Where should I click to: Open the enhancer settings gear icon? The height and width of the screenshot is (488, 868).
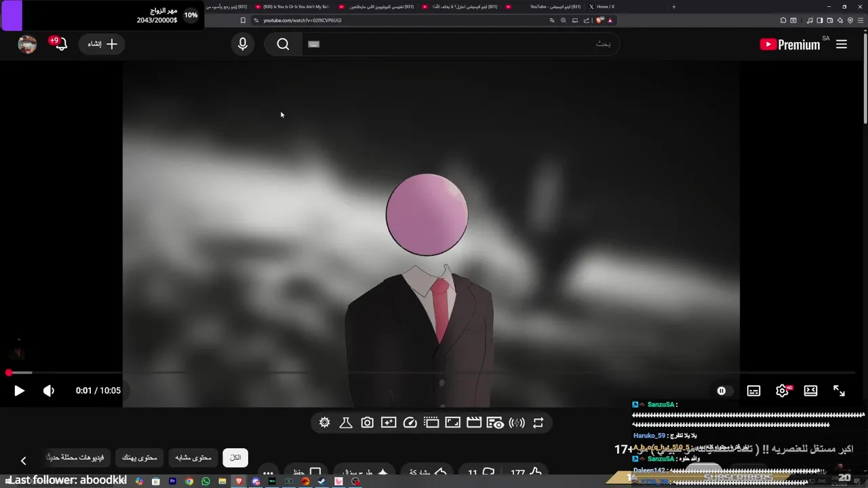pyautogui.click(x=324, y=422)
